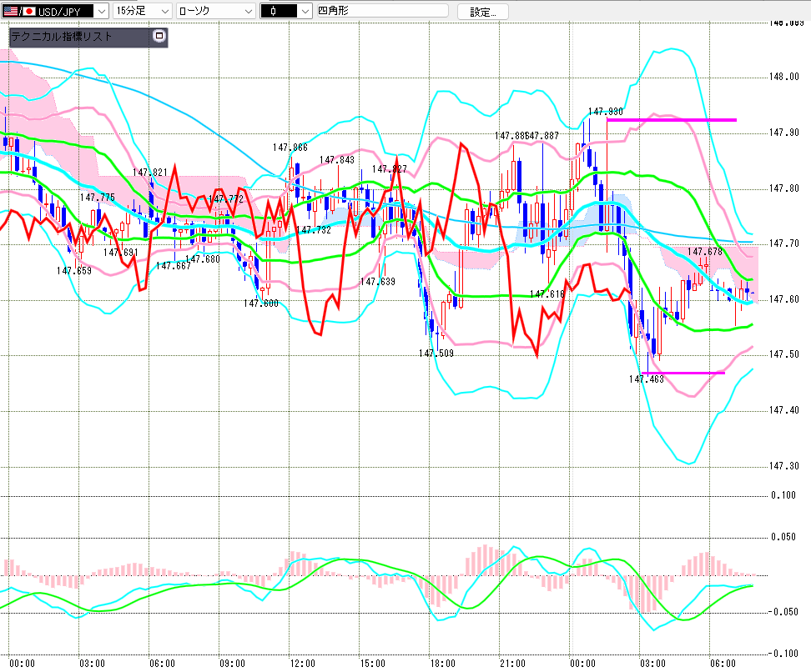The image size is (811, 672).
Task: Open the ローソク chart type dropdown
Action: 248,11
